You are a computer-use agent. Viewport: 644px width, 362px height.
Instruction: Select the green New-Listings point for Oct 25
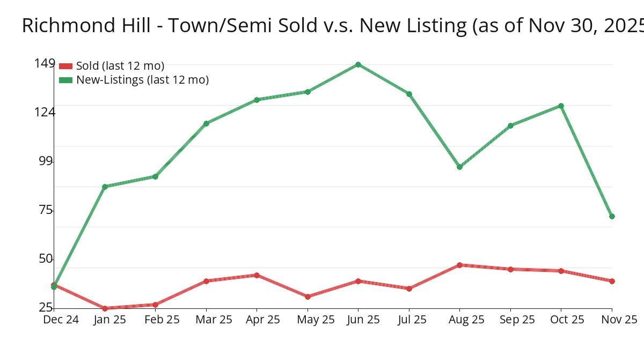coord(561,106)
